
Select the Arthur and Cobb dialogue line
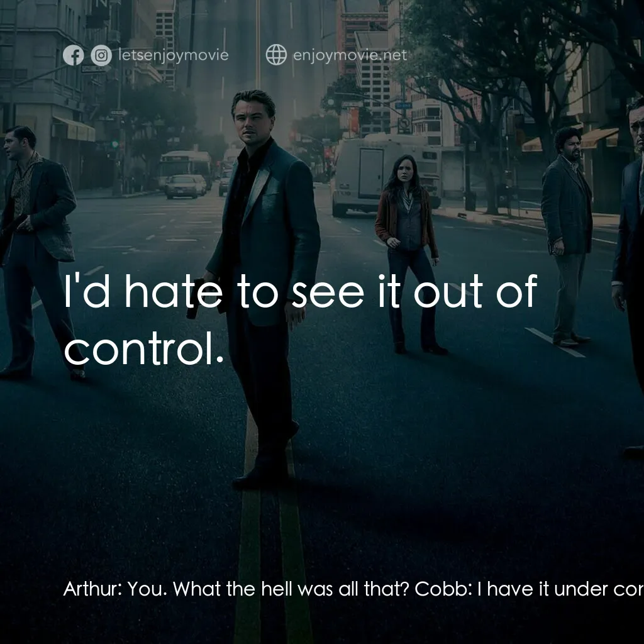[353, 589]
